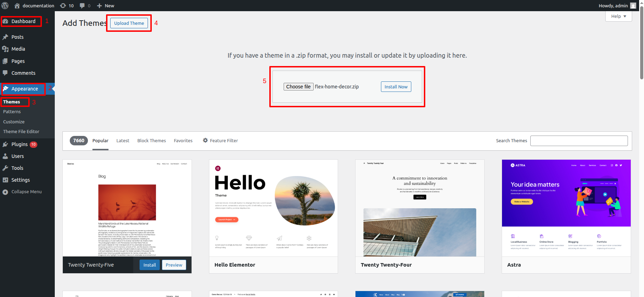The height and width of the screenshot is (297, 644).
Task: Switch to Block Themes tab
Action: click(151, 140)
